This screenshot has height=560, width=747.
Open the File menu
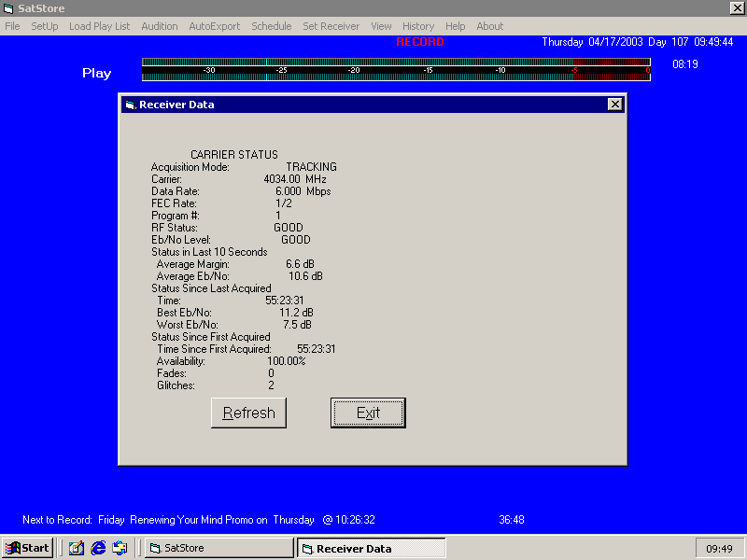12,26
